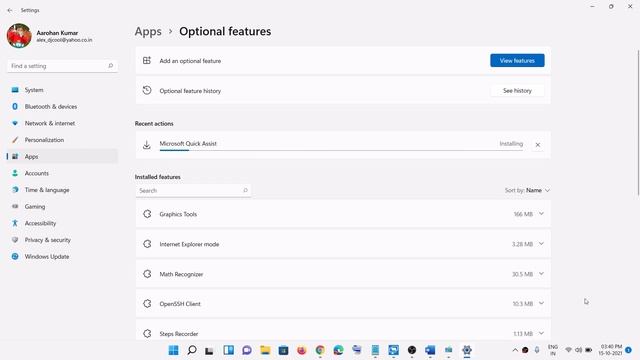Click the volume speaker tray icon
This screenshot has width=640, height=360.
click(578, 350)
